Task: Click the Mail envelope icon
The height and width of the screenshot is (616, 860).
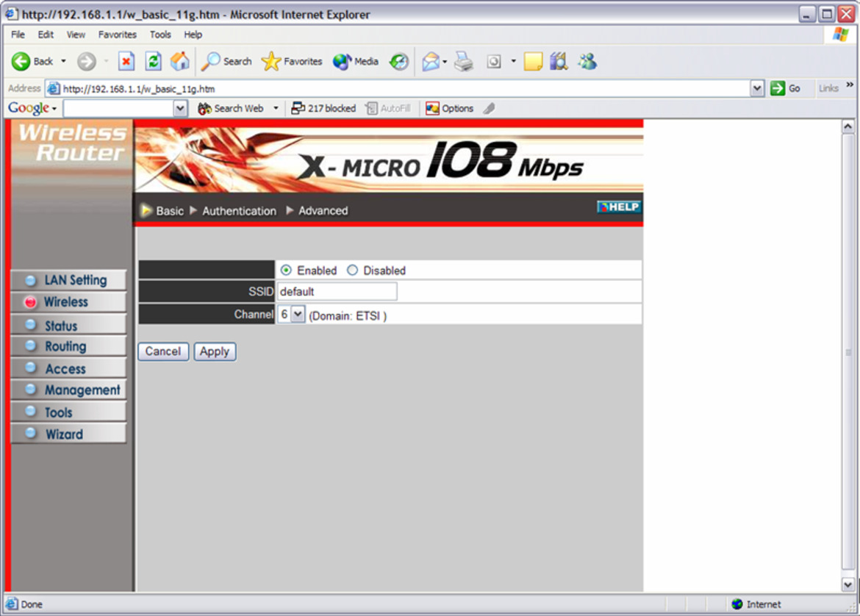Action: click(x=431, y=62)
